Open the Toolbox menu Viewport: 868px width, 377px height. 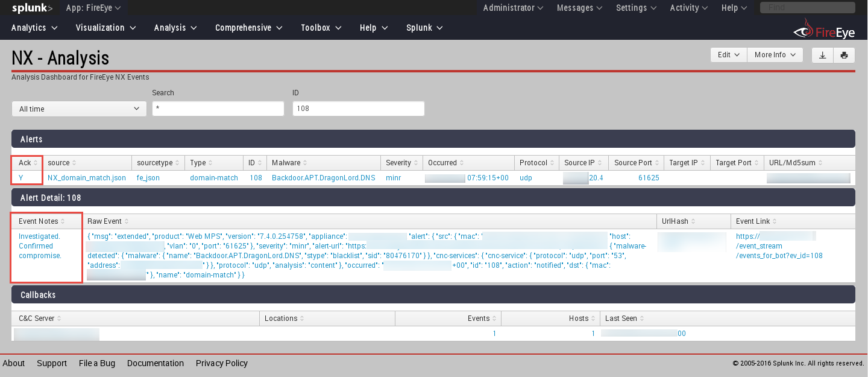tap(321, 27)
